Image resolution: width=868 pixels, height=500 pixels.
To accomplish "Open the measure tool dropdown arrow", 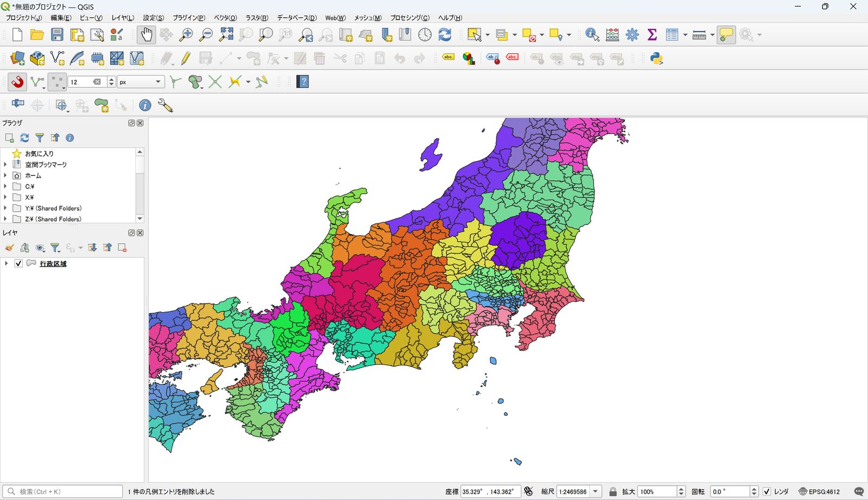I will pyautogui.click(x=712, y=35).
